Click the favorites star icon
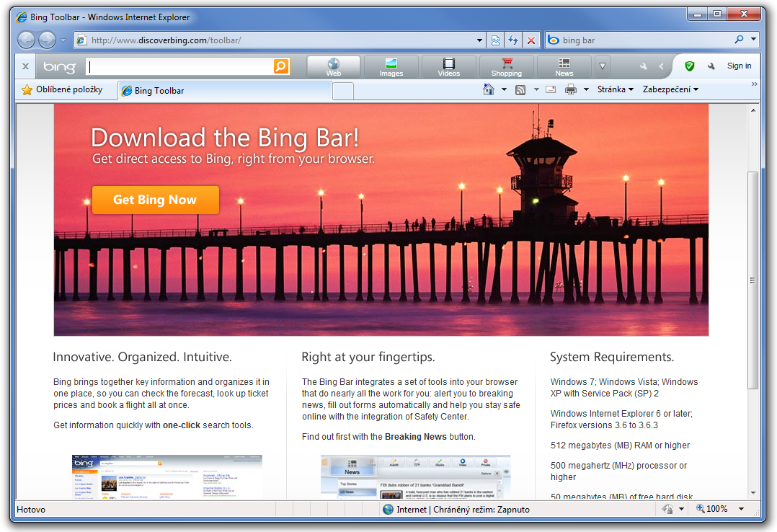The height and width of the screenshot is (532, 777). [27, 89]
